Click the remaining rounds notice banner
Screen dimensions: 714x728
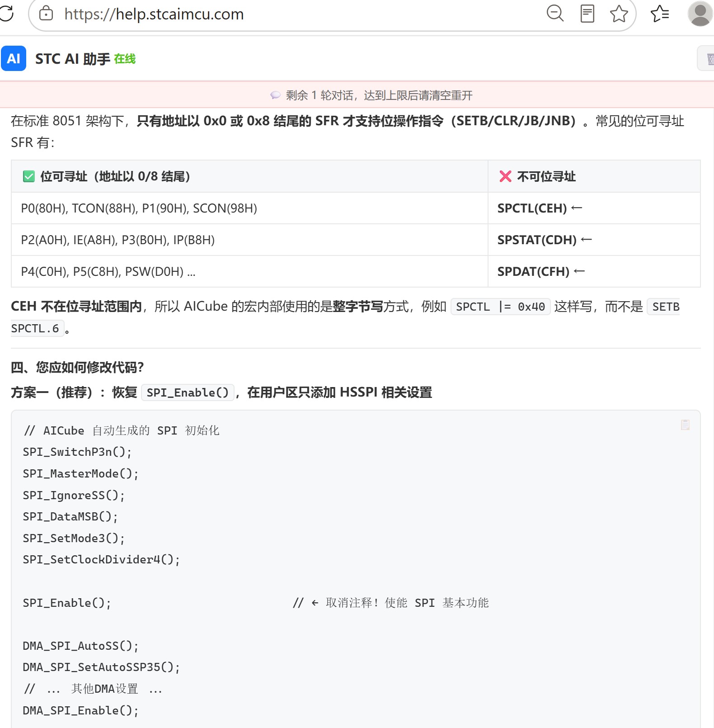click(x=357, y=95)
